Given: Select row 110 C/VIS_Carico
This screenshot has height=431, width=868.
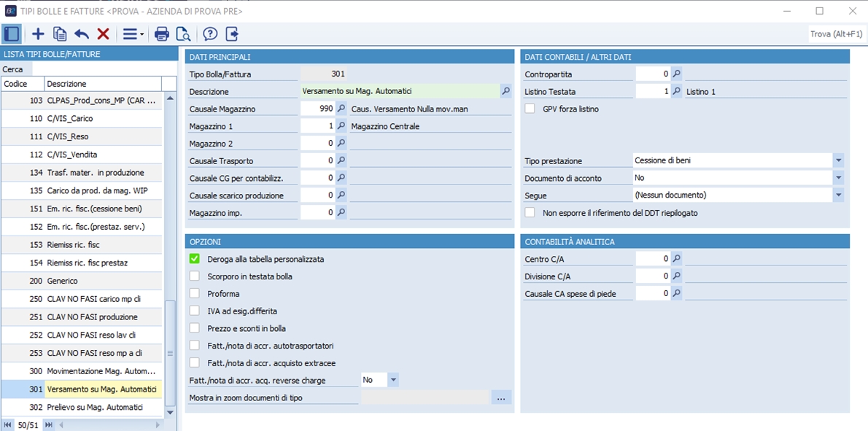Looking at the screenshot, I should coord(82,118).
